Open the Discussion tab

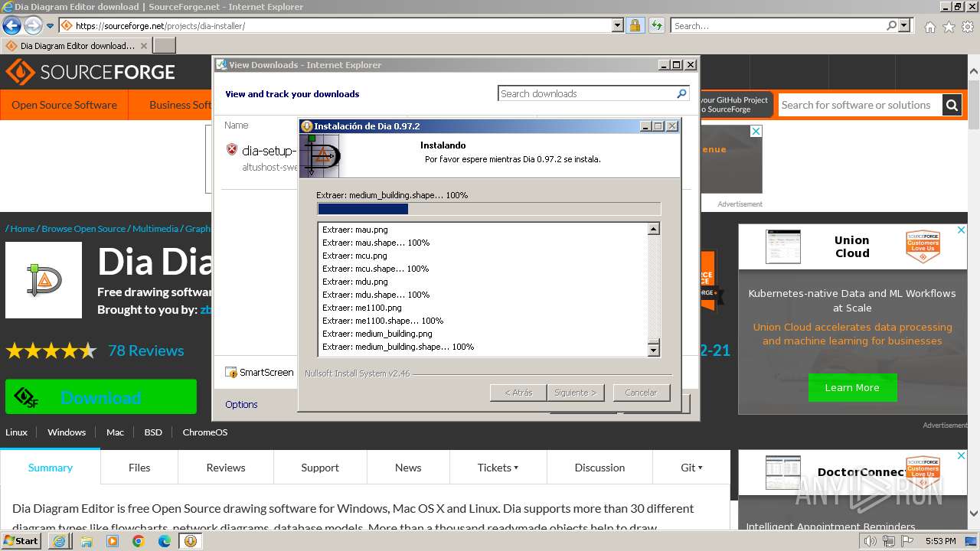point(599,468)
